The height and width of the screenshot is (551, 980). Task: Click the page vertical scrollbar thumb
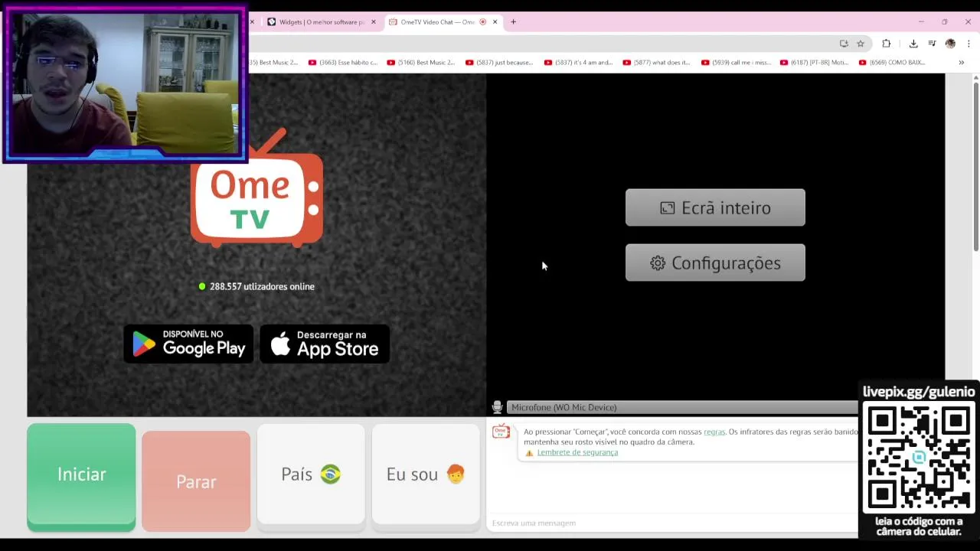[975, 167]
